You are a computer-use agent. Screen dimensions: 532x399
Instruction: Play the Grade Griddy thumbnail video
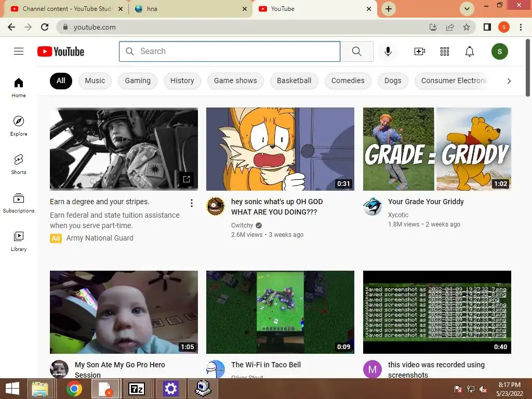coord(437,149)
